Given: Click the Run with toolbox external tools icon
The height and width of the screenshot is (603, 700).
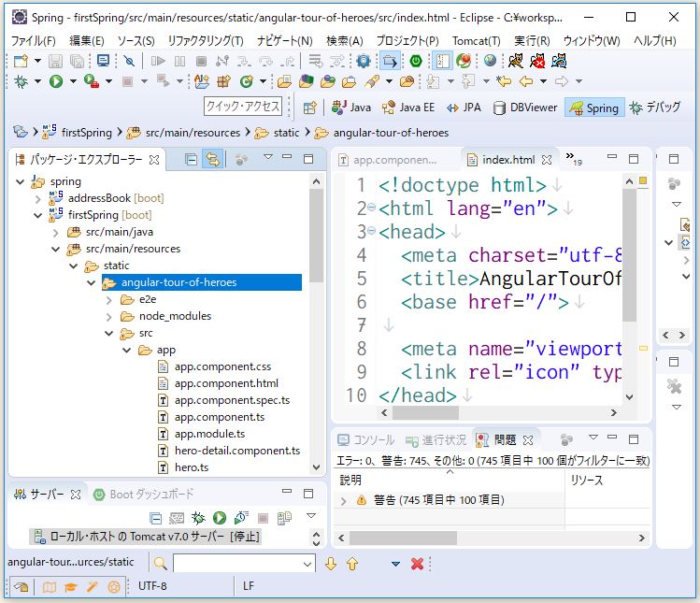Looking at the screenshot, I should click(x=92, y=81).
